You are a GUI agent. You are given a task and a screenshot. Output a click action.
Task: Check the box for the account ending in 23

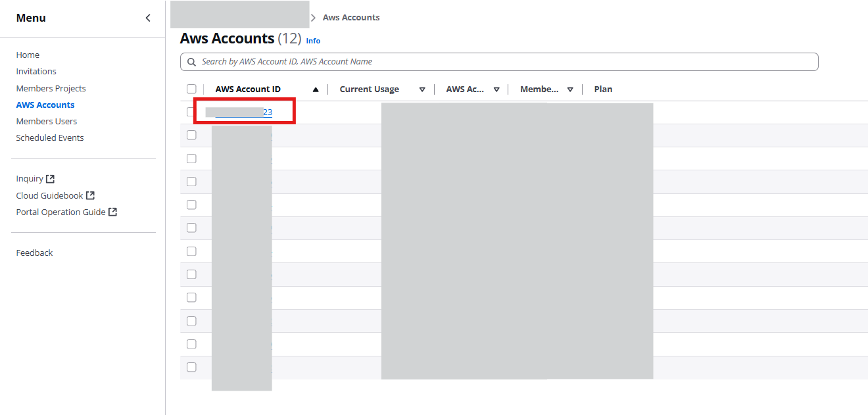tap(191, 112)
